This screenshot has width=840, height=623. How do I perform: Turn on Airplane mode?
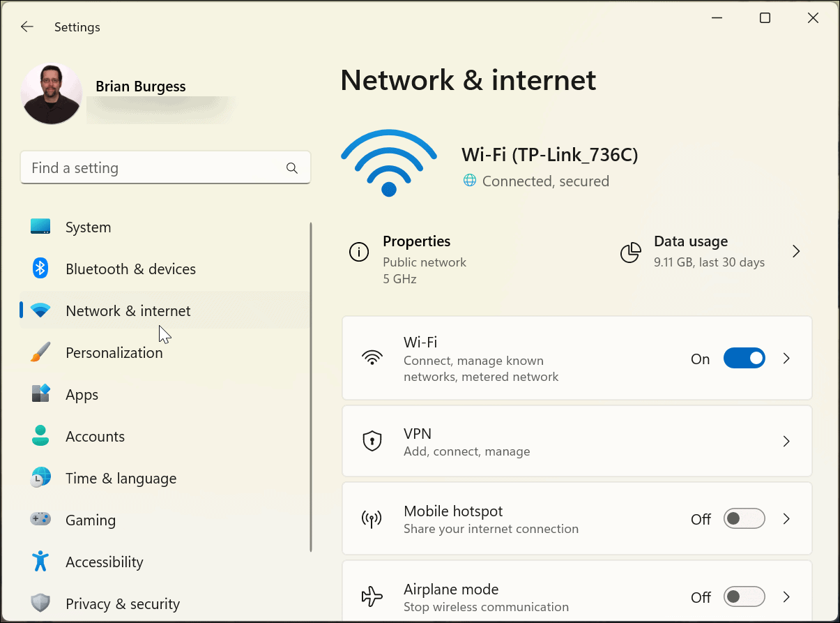point(744,596)
